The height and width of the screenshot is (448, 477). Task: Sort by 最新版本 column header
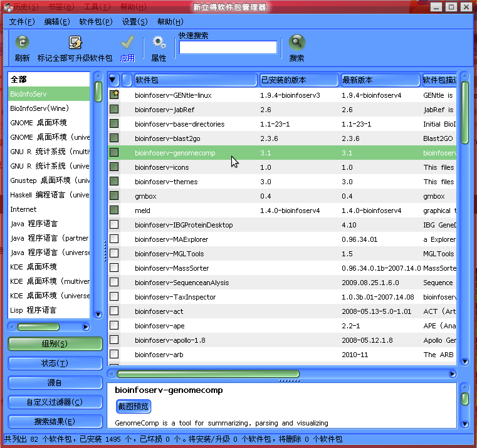(x=380, y=80)
